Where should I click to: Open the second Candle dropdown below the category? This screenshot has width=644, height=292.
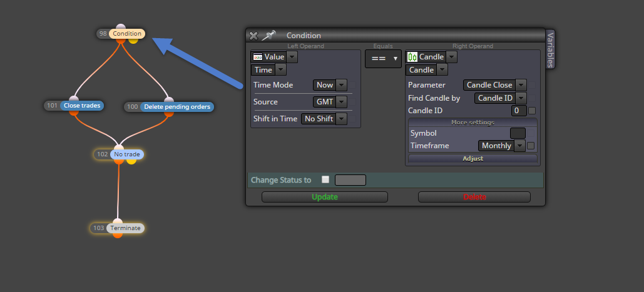pyautogui.click(x=442, y=70)
